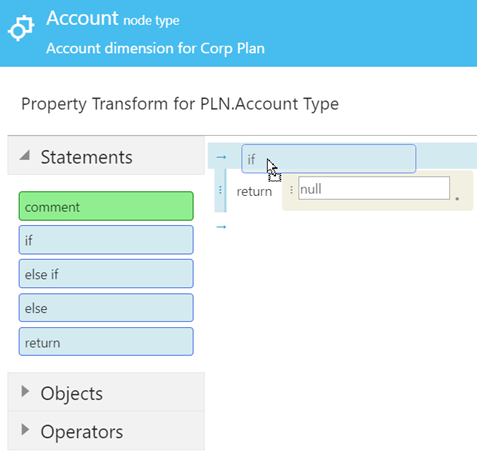Viewport: 477px width, 457px height.
Task: Collapse the Statements section triangle
Action: tap(25, 155)
